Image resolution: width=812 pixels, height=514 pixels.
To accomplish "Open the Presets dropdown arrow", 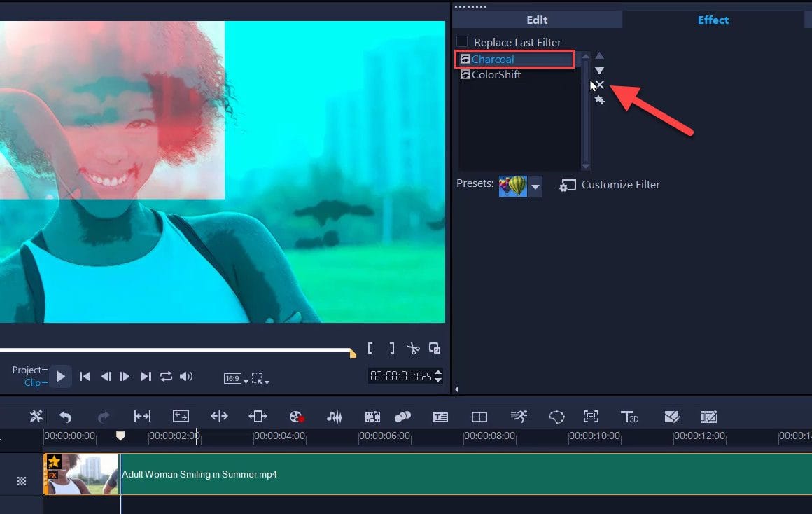I will [x=535, y=186].
